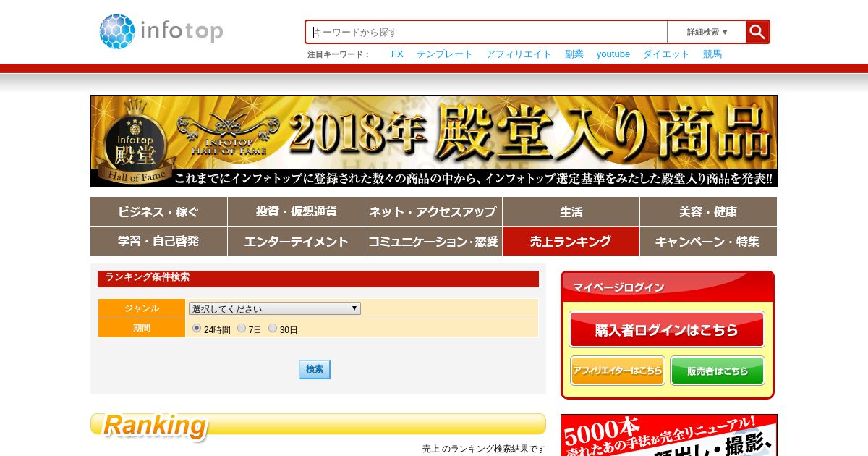Click 販売者はこちら button
Viewport: 868px width, 456px height.
point(718,371)
